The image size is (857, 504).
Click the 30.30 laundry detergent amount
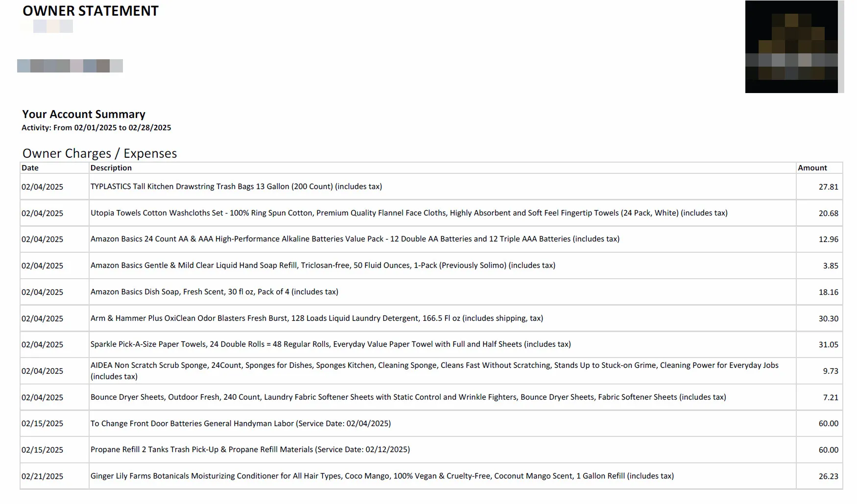[x=828, y=319]
